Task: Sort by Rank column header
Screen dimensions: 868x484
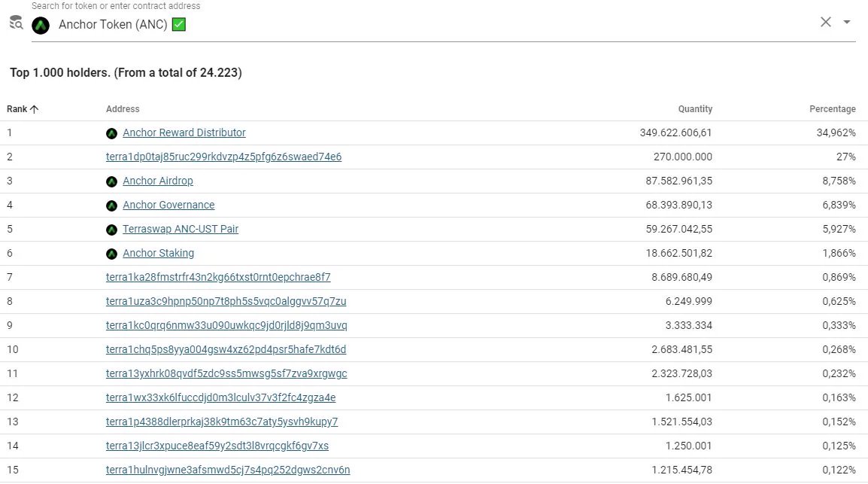Action: (x=22, y=109)
